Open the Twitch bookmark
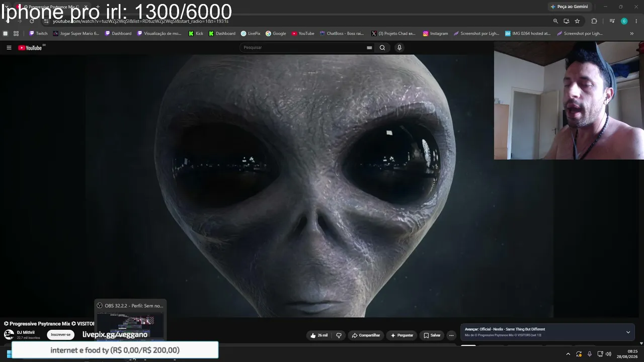Image resolution: width=644 pixels, height=362 pixels. (x=38, y=34)
